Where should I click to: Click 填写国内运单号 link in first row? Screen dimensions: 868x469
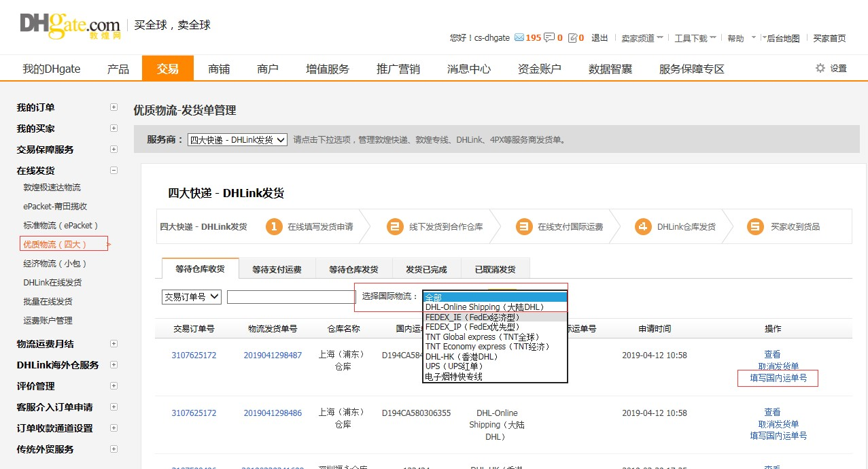point(778,378)
